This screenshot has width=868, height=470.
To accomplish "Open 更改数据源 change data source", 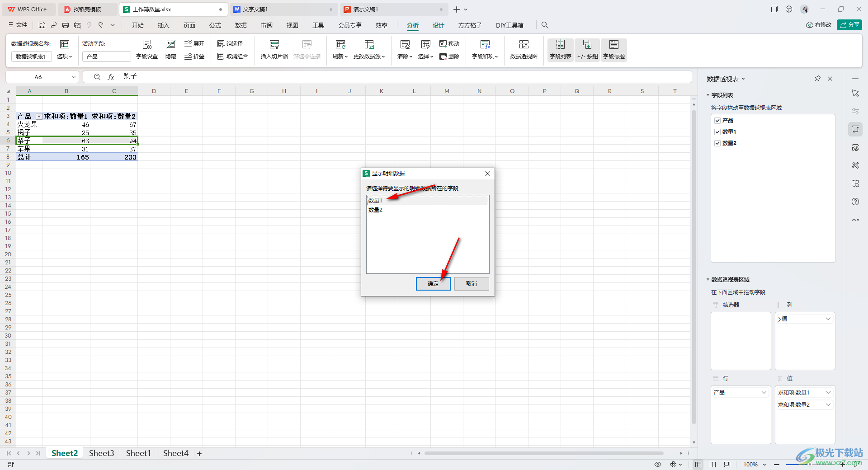I will 369,50.
